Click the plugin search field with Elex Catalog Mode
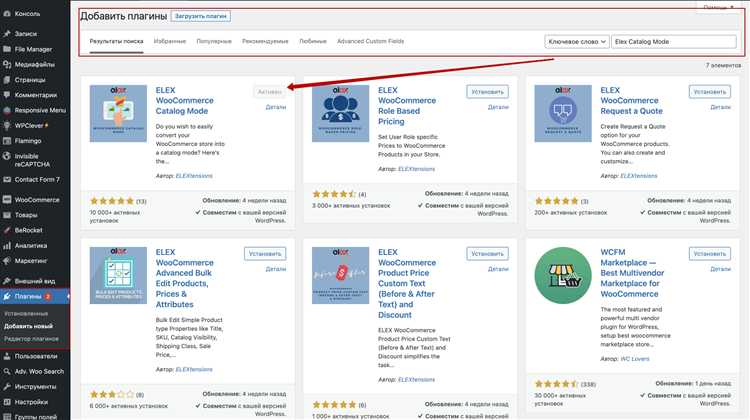750x420 pixels. (674, 42)
